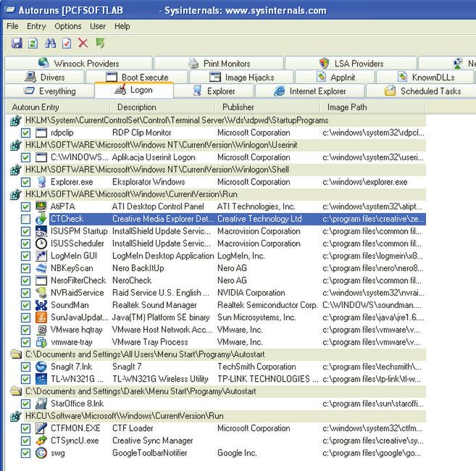Open the Winsock Providers tab
476x471 pixels.
point(79,63)
